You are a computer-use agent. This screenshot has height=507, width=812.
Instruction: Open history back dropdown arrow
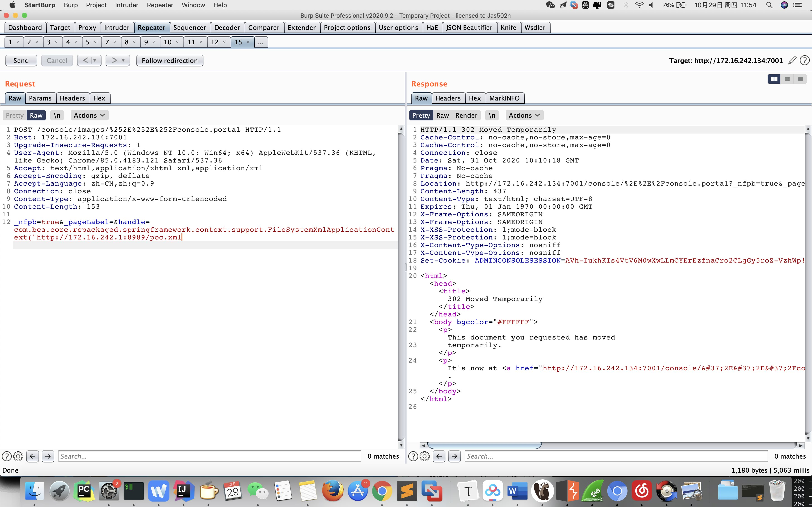[95, 60]
